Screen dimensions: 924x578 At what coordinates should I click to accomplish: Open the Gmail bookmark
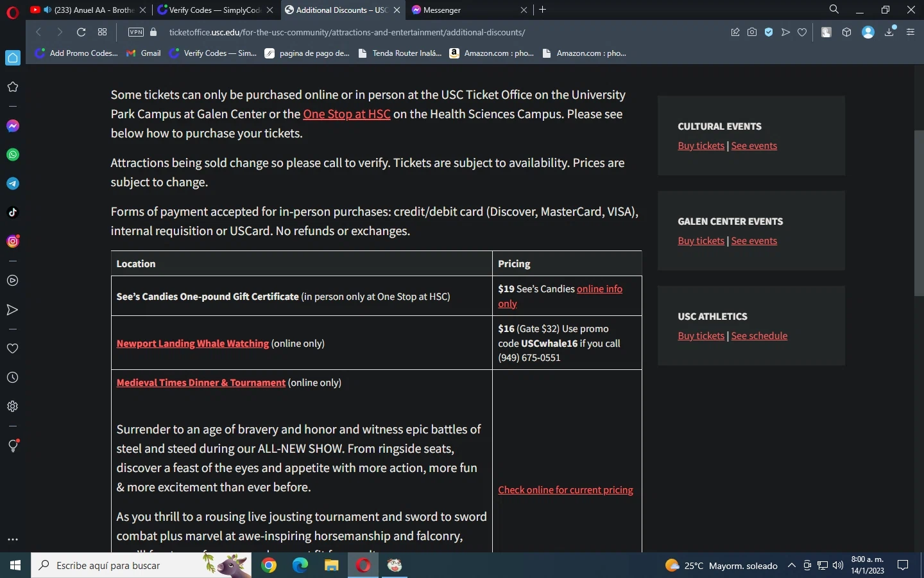144,53
